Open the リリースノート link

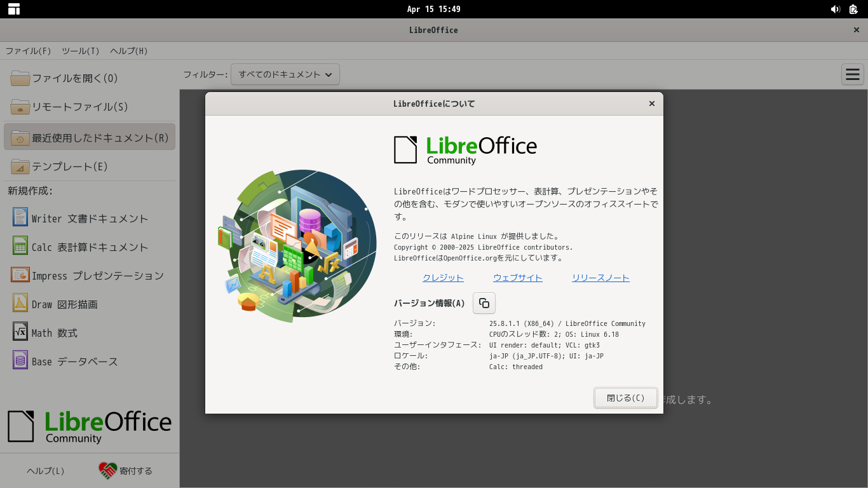click(x=601, y=278)
